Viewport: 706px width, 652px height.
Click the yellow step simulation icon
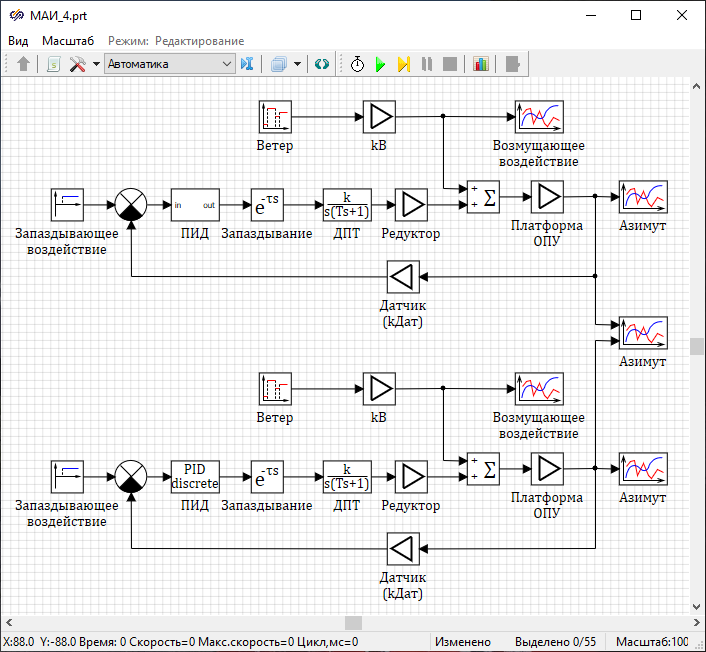(x=403, y=64)
